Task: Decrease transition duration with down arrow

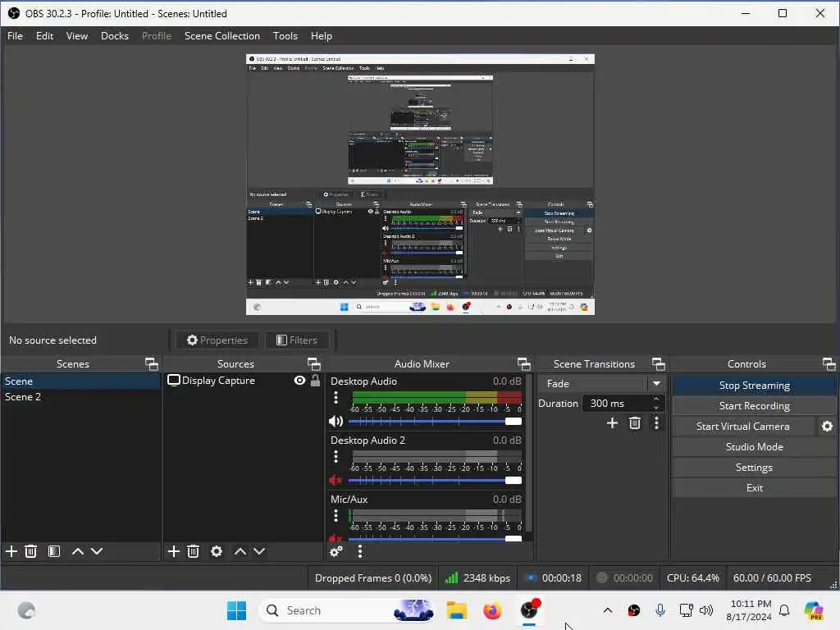Action: point(656,408)
